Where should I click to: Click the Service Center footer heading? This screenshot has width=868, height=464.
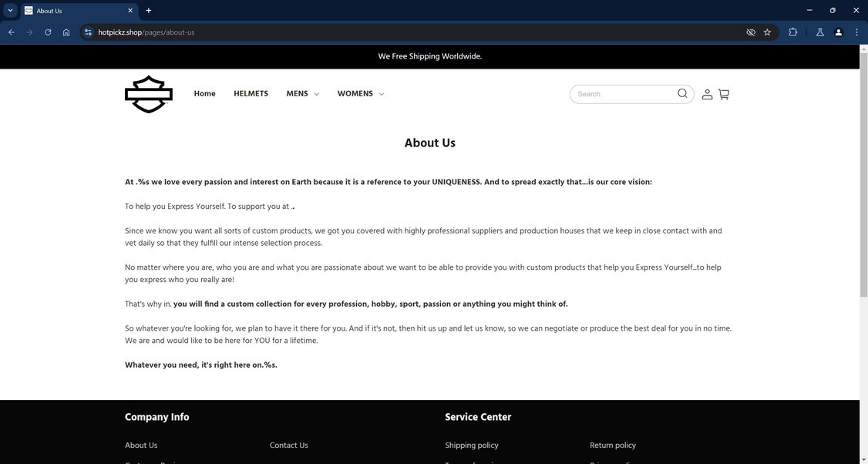coord(478,417)
